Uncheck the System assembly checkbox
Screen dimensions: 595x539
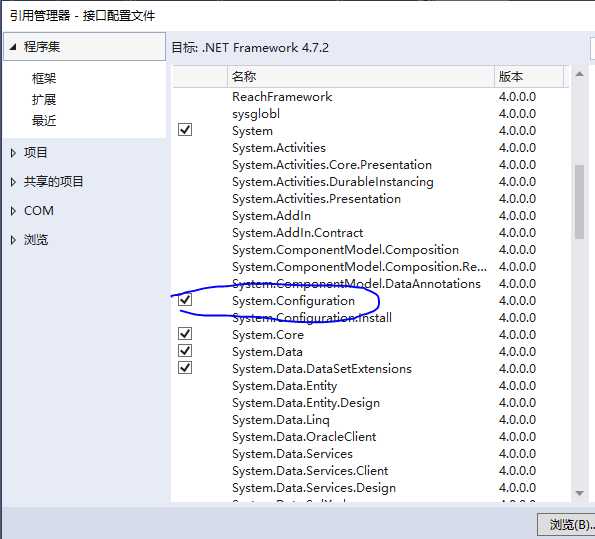[x=185, y=130]
